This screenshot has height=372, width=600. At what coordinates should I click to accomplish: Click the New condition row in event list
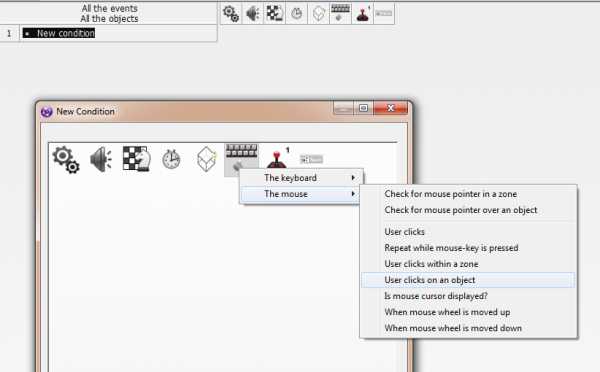[x=59, y=33]
